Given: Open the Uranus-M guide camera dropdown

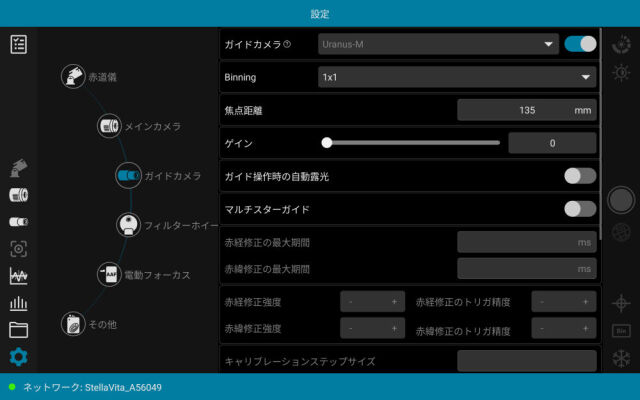Looking at the screenshot, I should (x=438, y=44).
